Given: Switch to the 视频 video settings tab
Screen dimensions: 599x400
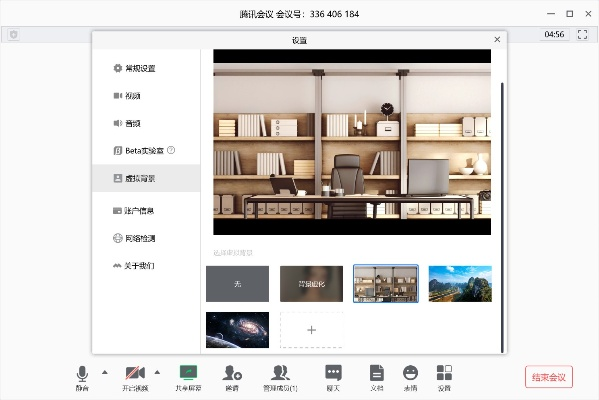Looking at the screenshot, I should [x=146, y=96].
